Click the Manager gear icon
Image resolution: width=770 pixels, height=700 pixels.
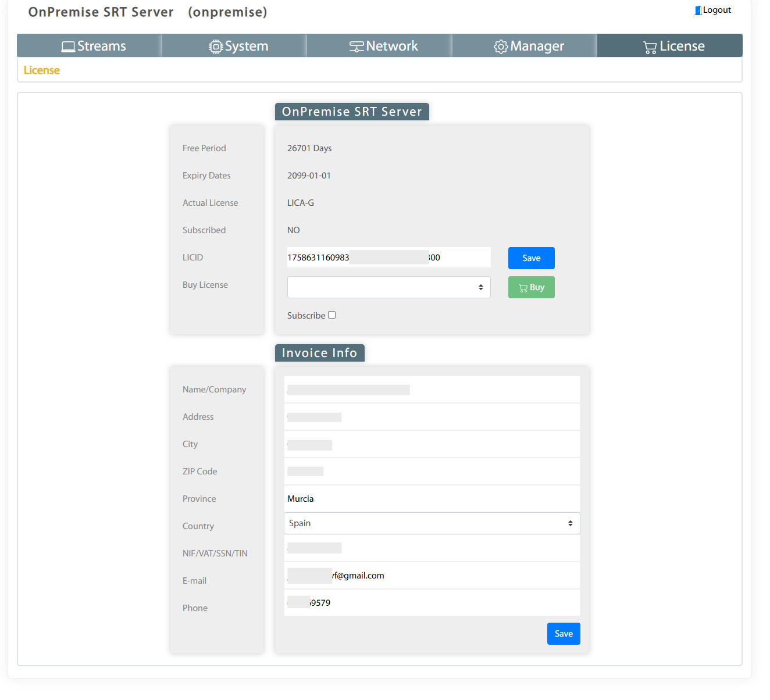(501, 46)
